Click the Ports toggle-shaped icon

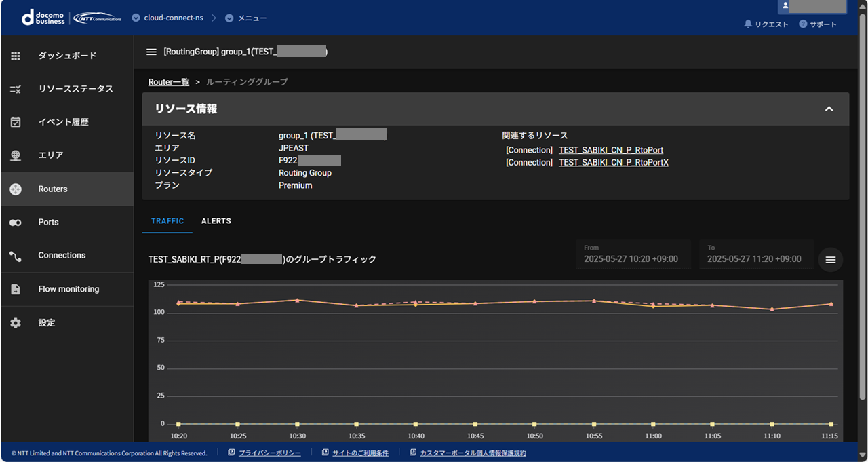(x=16, y=223)
